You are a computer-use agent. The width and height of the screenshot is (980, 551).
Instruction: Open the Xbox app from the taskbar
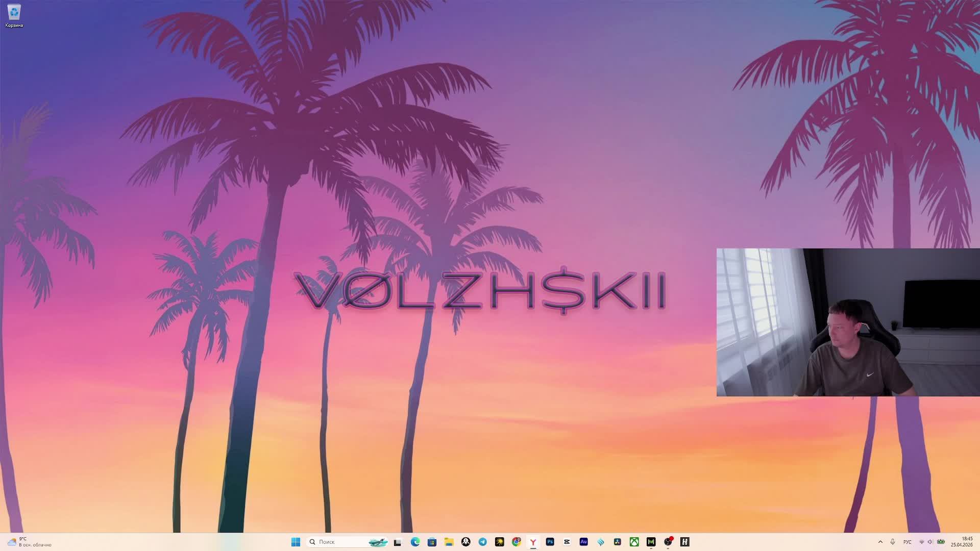pos(634,542)
